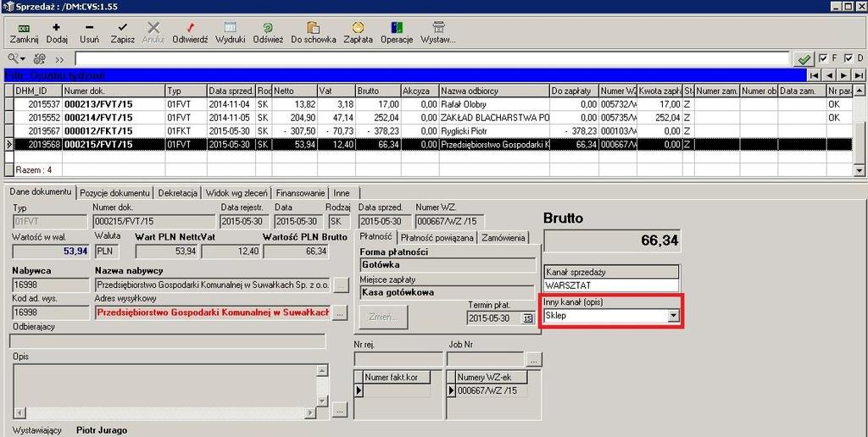868x437 pixels.
Task: Click the Zamknij toolbar button
Action: pyautogui.click(x=24, y=33)
